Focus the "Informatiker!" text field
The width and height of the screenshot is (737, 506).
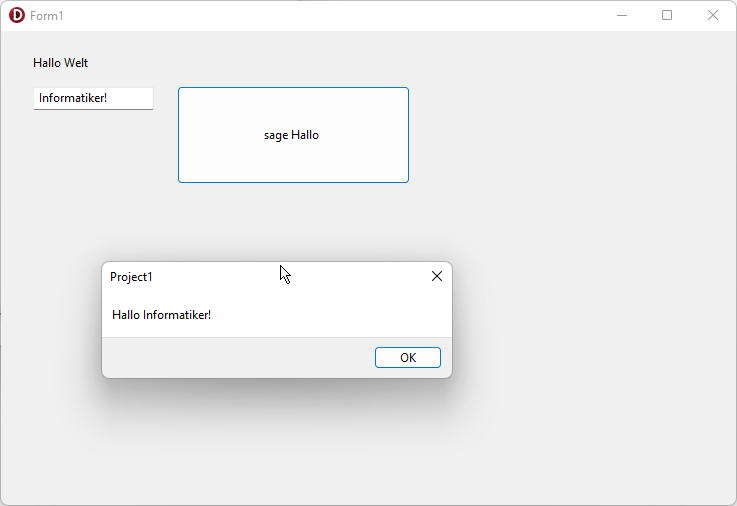point(92,98)
